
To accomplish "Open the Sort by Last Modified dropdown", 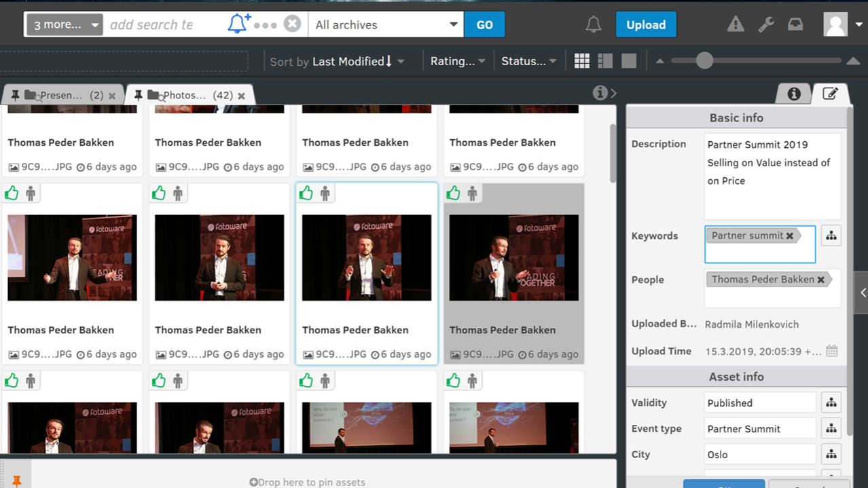I will (x=337, y=61).
